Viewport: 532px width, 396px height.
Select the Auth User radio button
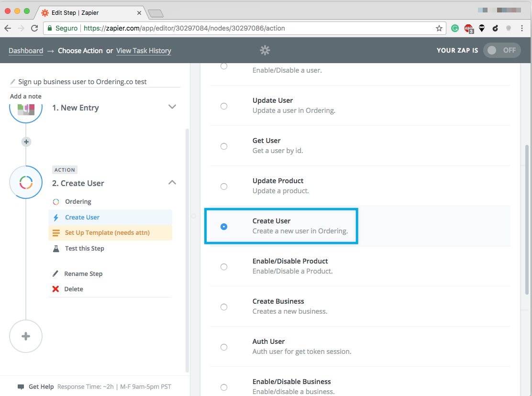tap(224, 347)
